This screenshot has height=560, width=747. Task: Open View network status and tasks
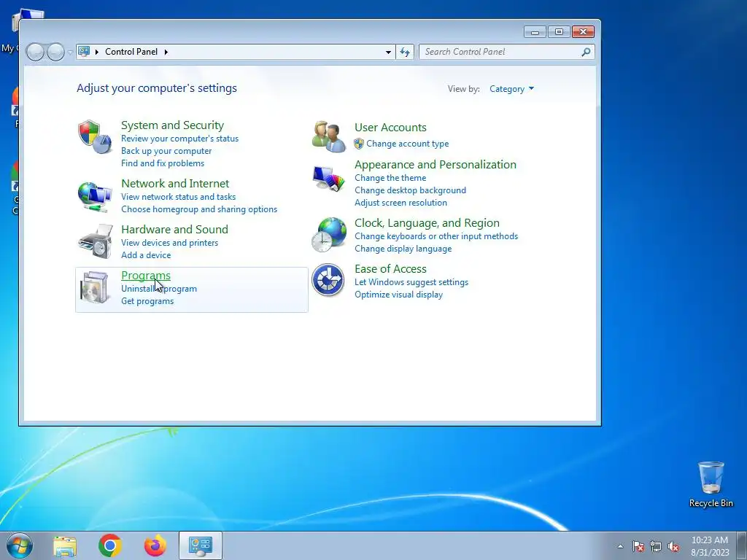point(178,197)
